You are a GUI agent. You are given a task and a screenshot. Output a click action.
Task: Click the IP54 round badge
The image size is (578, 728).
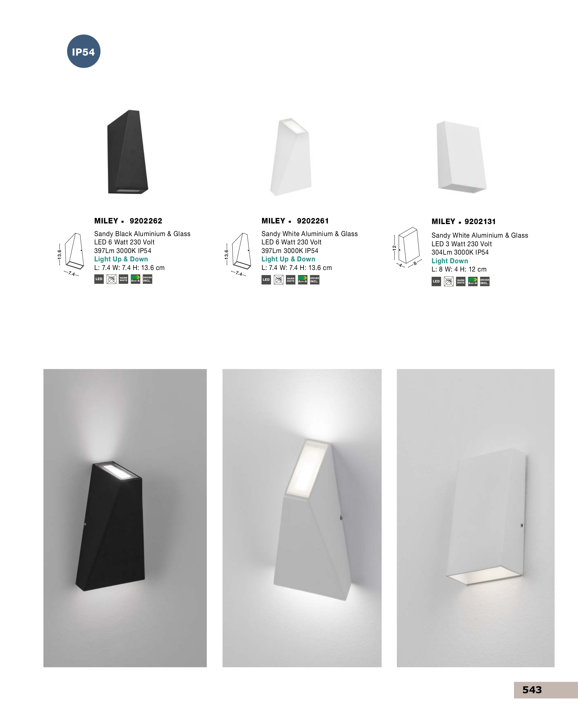84,51
